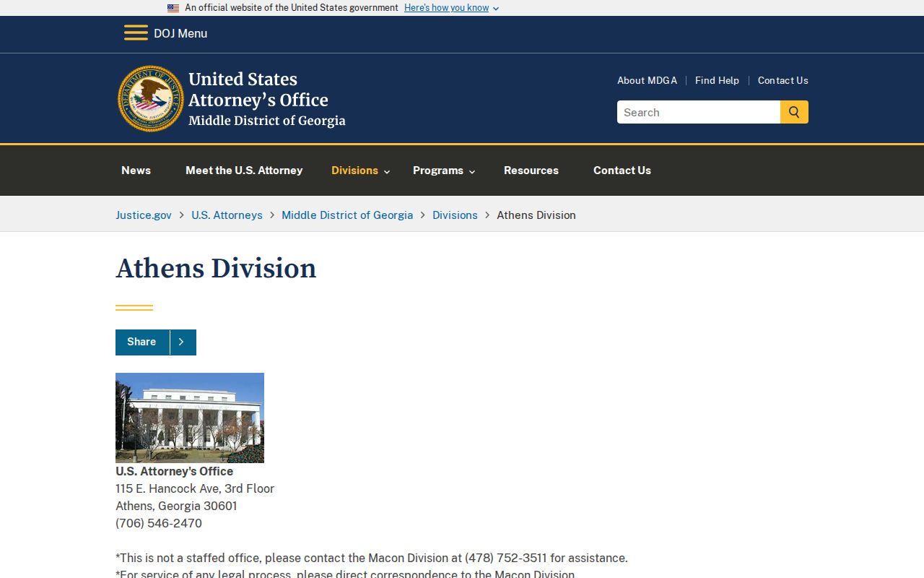Open Contact Us in main navigation
The height and width of the screenshot is (578, 924).
click(622, 171)
